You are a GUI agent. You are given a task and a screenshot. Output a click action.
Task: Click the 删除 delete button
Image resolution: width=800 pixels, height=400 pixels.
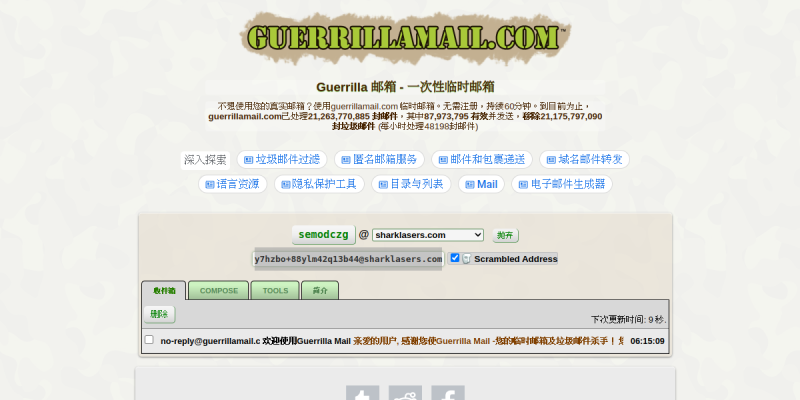[x=159, y=314]
